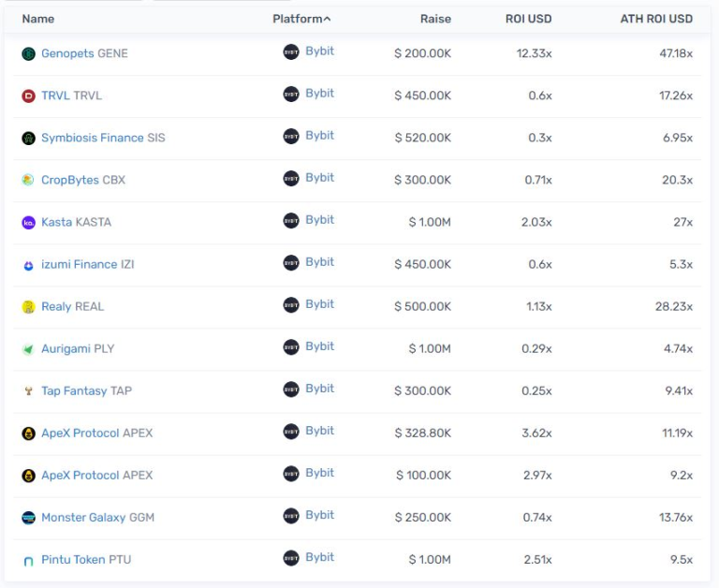Click the CropBytes token icon
Image resolution: width=719 pixels, height=588 pixels.
(28, 181)
